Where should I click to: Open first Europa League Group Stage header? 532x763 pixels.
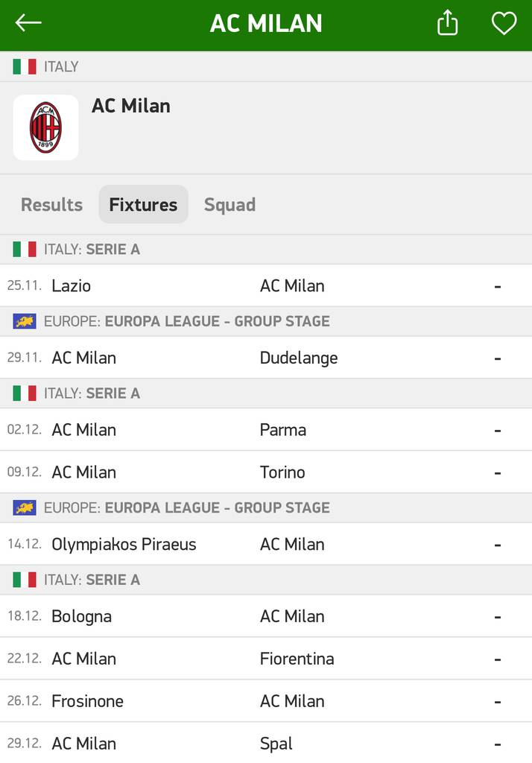coord(266,321)
